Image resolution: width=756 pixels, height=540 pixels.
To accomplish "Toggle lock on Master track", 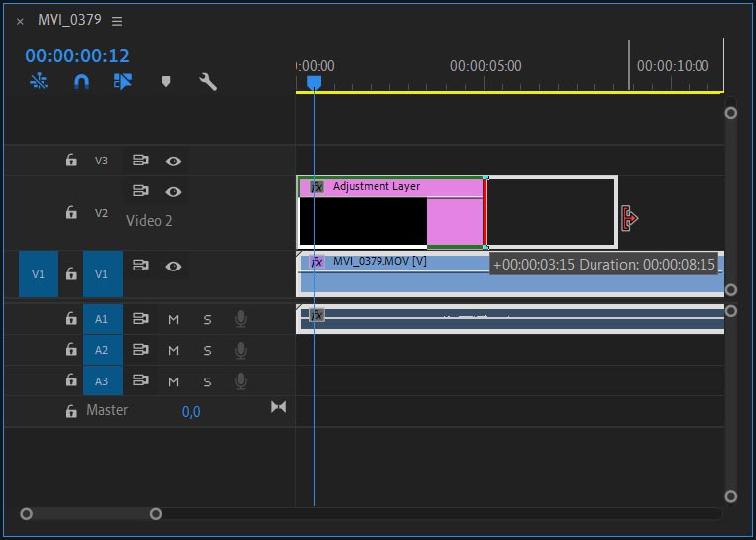I will pos(71,411).
